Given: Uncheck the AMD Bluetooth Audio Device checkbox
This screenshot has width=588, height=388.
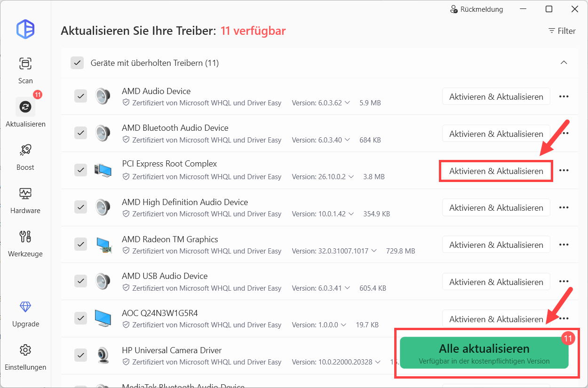Looking at the screenshot, I should (x=81, y=134).
